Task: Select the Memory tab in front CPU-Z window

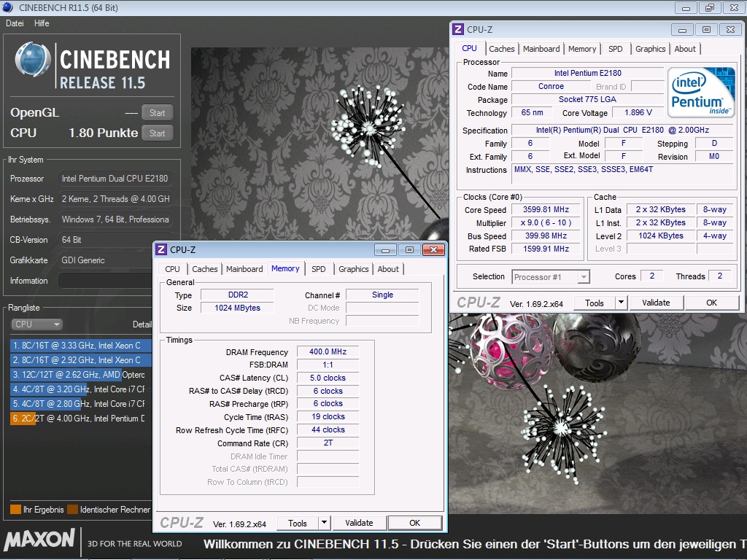Action: coord(285,268)
